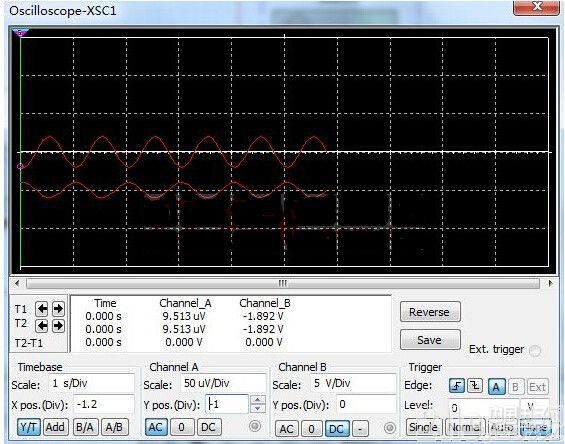
Task: Click the X pos. (Div) field
Action: 104,404
